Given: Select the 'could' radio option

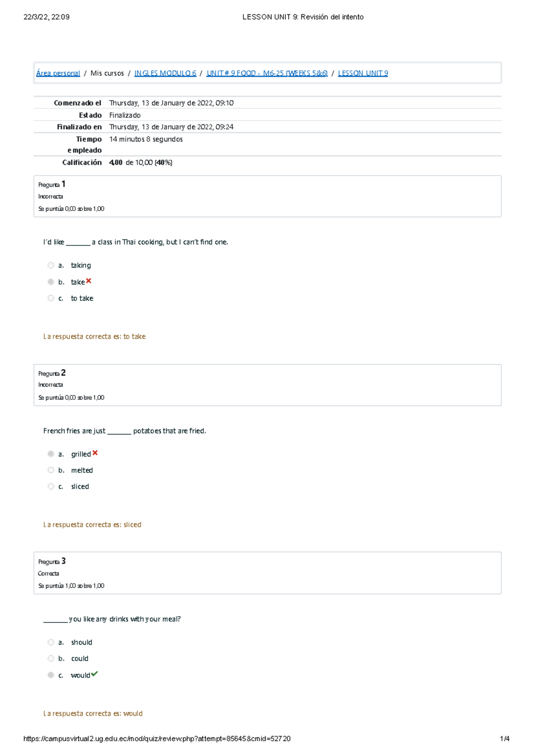Looking at the screenshot, I should click(x=51, y=658).
